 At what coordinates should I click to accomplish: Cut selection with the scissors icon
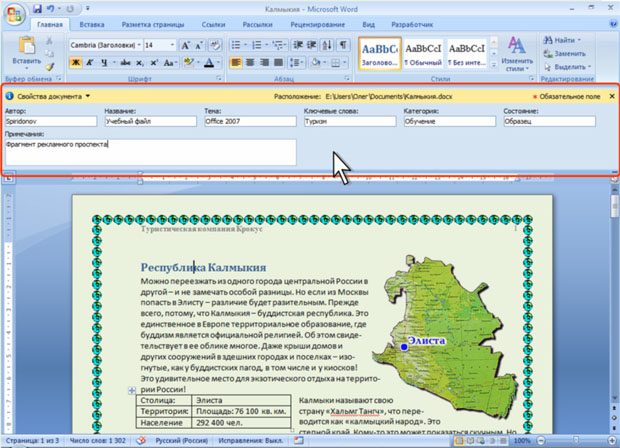point(49,41)
